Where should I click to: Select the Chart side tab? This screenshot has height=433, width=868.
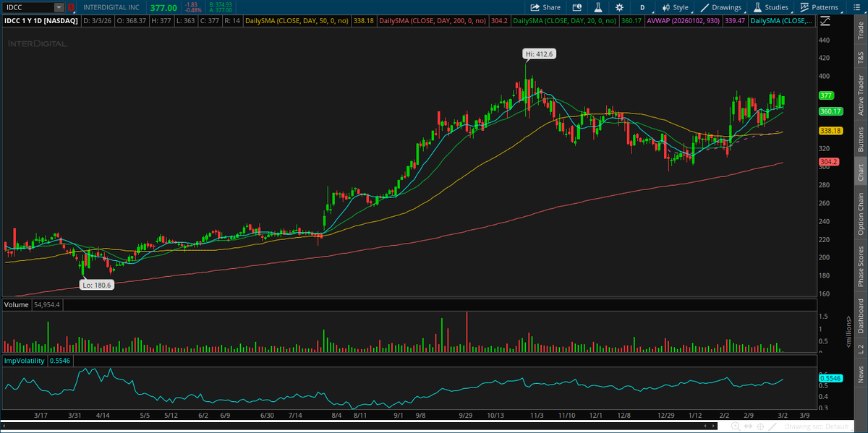click(861, 173)
